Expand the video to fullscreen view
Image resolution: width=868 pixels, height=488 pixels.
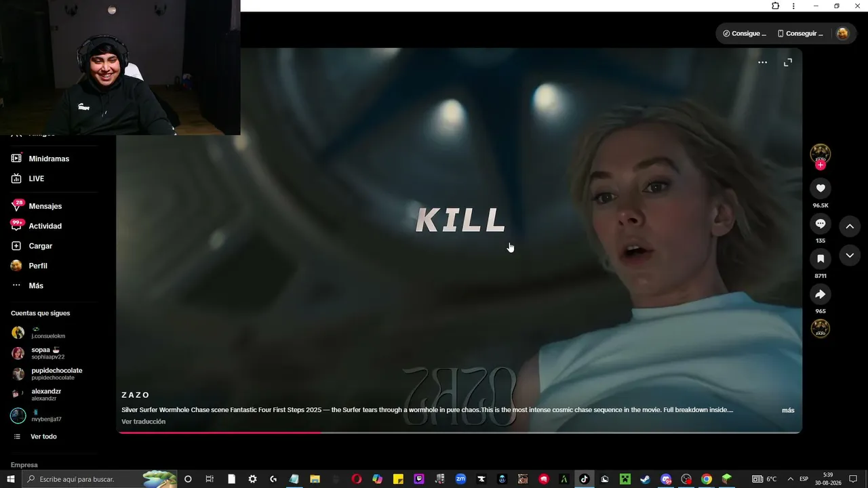click(788, 62)
